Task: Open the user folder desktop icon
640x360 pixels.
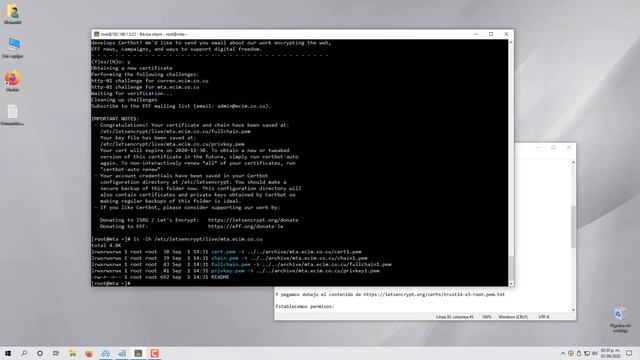Action: click(x=13, y=13)
